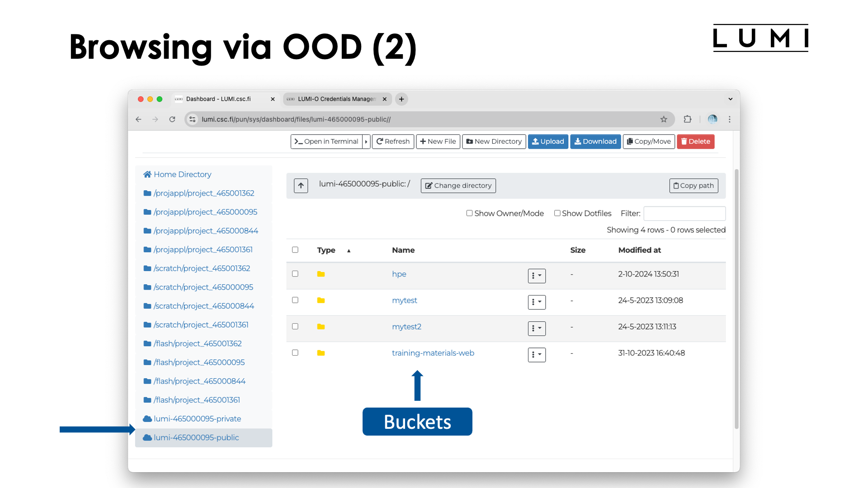Click the Open in Terminal icon
Image resolution: width=868 pixels, height=488 pixels.
[326, 141]
